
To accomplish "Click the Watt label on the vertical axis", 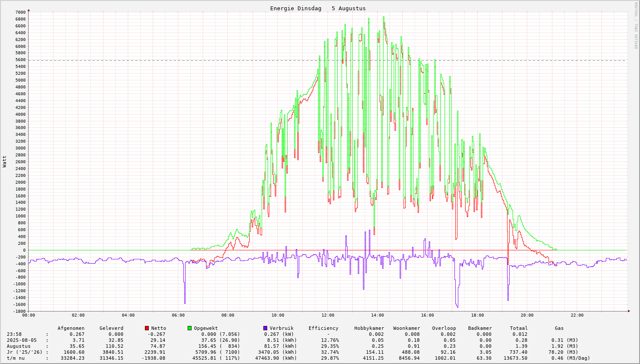I will click(5, 161).
